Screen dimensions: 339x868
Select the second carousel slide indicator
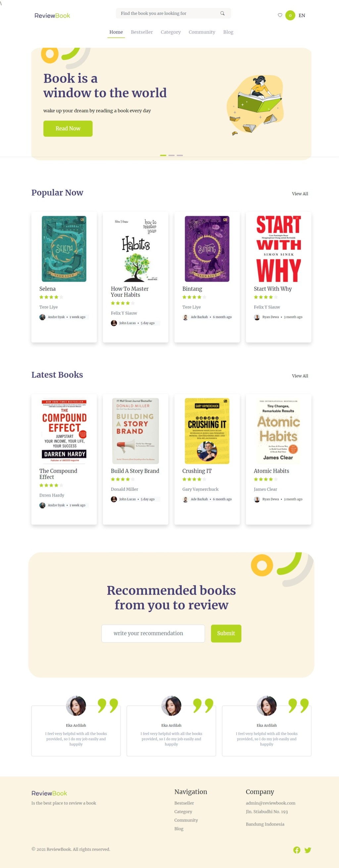pos(171,155)
